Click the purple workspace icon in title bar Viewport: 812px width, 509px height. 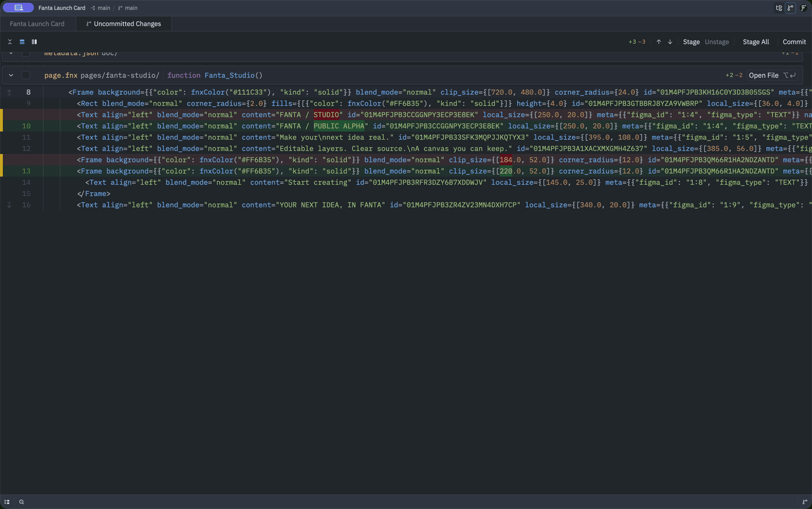coord(18,8)
